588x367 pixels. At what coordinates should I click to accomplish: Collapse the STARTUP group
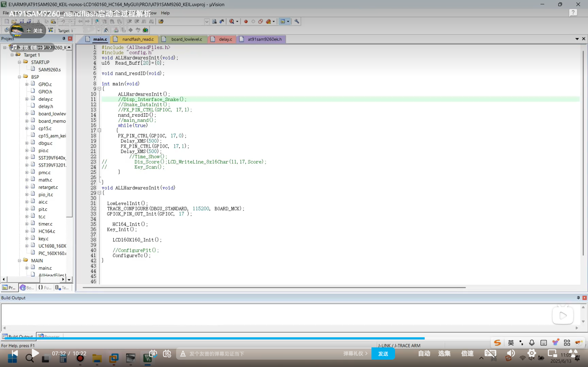pos(19,62)
